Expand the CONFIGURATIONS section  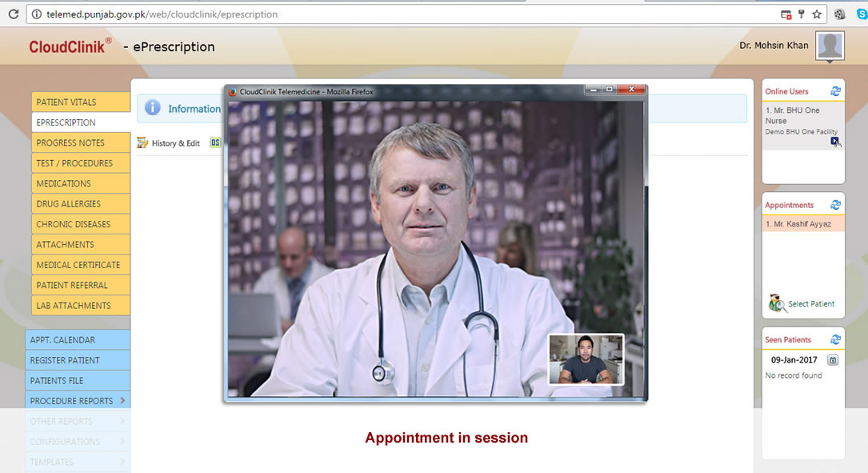pos(77,441)
